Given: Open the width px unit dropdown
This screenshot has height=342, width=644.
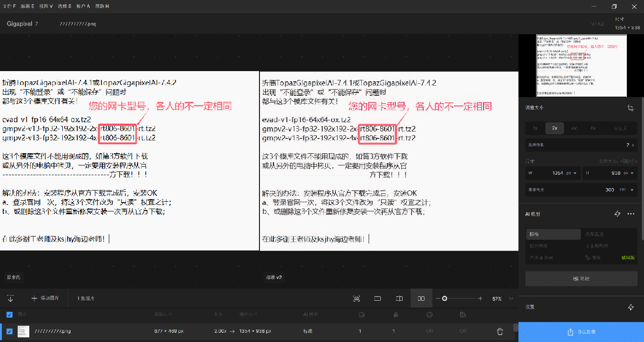Looking at the screenshot, I should point(571,173).
